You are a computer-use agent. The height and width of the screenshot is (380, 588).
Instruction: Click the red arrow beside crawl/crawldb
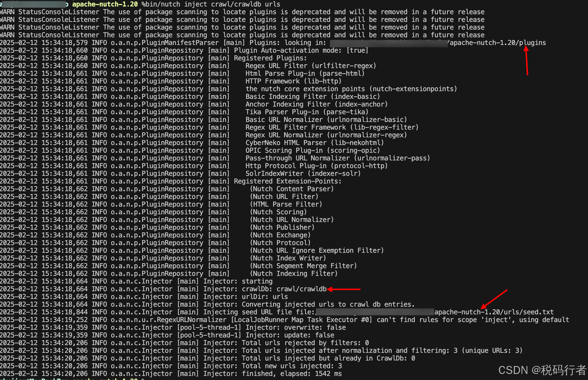pos(344,289)
